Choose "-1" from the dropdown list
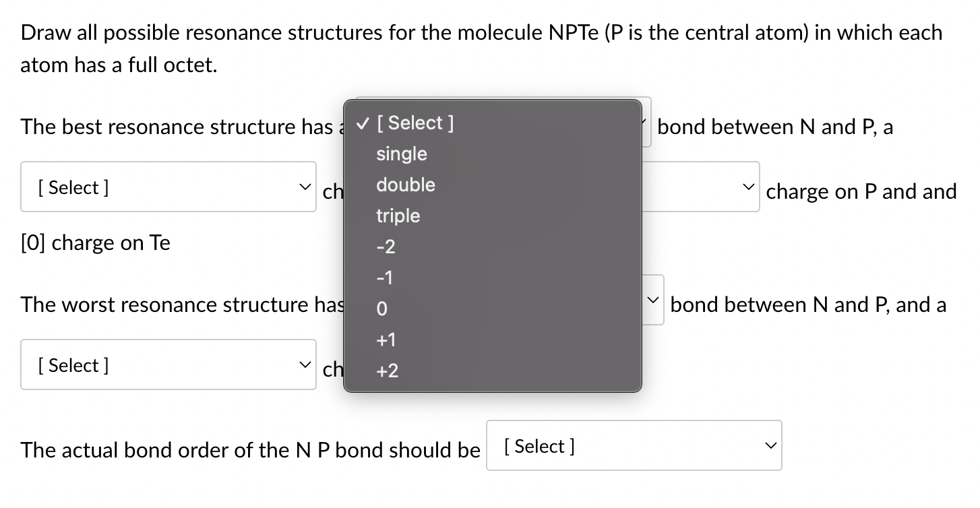Screen dimensions: 980x508 tap(384, 278)
